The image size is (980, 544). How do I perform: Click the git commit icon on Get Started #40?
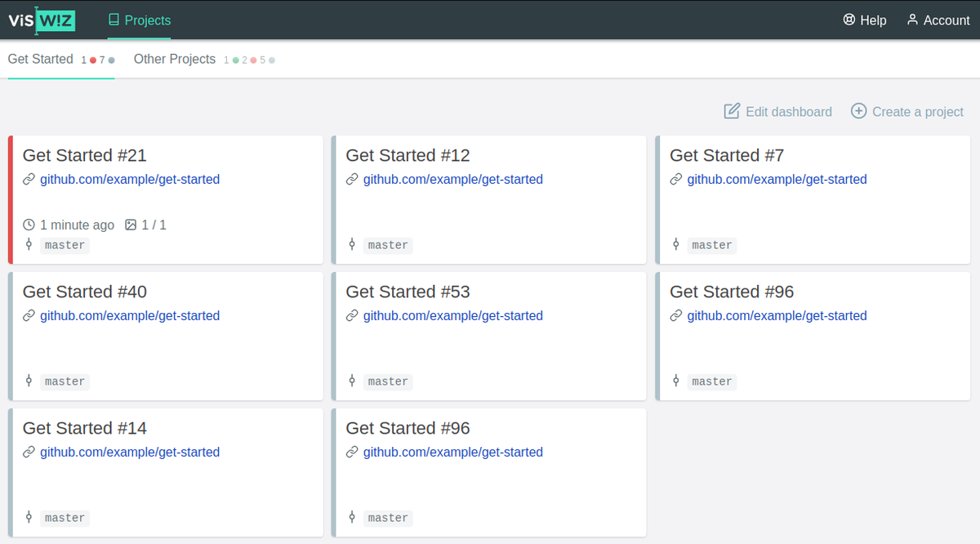pyautogui.click(x=29, y=381)
